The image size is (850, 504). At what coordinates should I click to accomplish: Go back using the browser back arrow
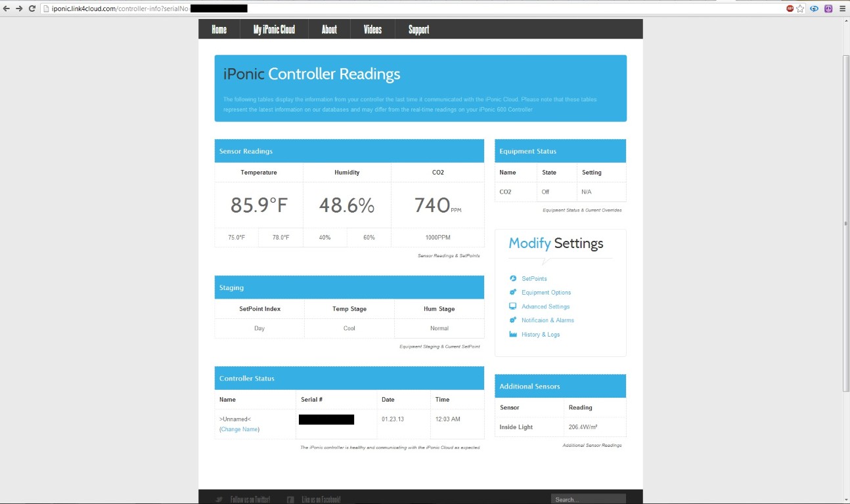7,9
